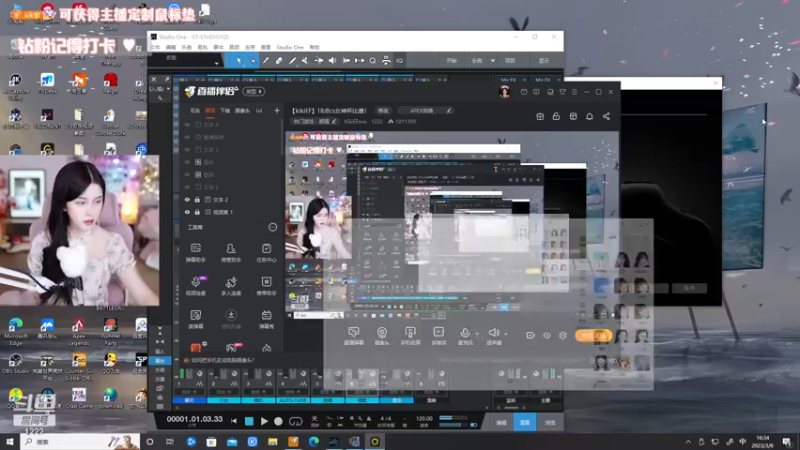Toggle lock on 视频源 1 layer
800x450 pixels.
(197, 212)
